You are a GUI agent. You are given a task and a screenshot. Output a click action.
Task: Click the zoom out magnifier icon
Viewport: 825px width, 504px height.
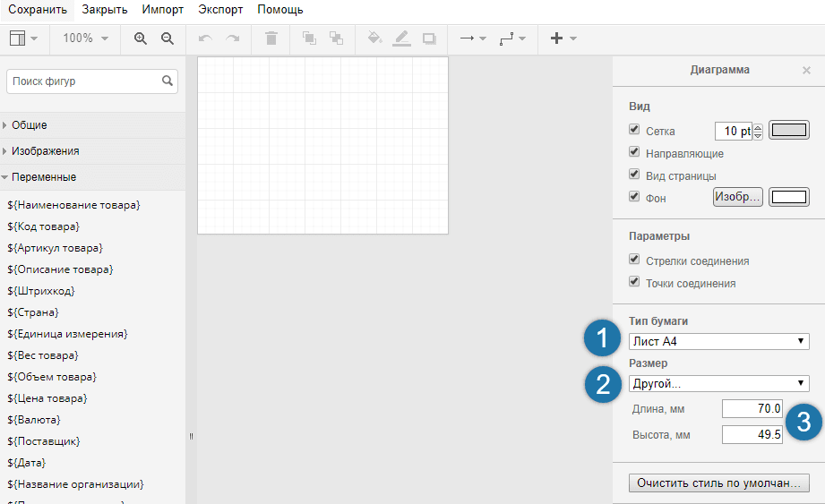(167, 38)
